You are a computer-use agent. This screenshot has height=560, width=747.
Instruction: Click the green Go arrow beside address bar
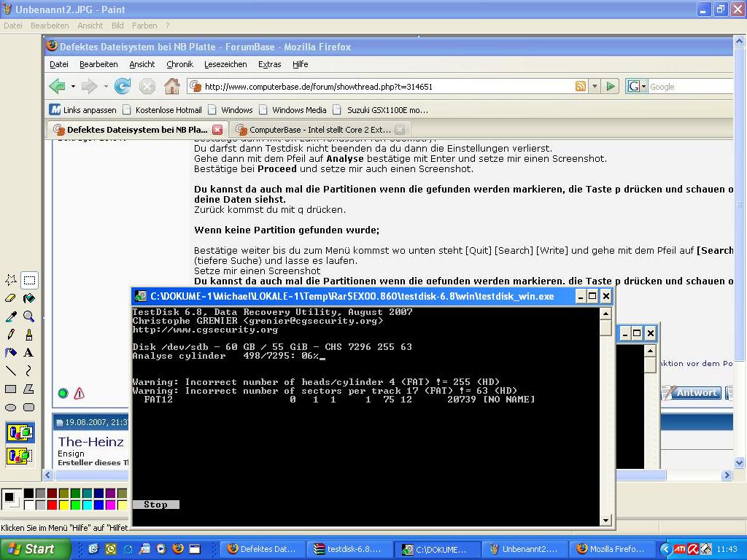point(611,86)
